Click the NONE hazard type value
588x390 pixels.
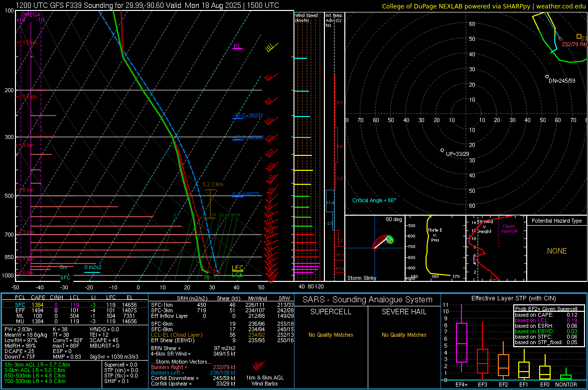pos(557,251)
